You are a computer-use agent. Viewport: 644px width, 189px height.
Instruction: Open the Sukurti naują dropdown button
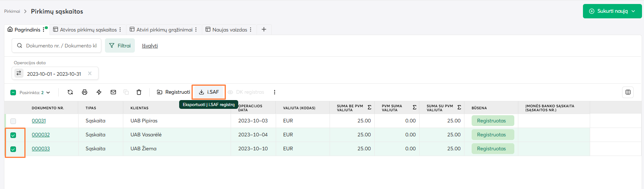coord(612,11)
